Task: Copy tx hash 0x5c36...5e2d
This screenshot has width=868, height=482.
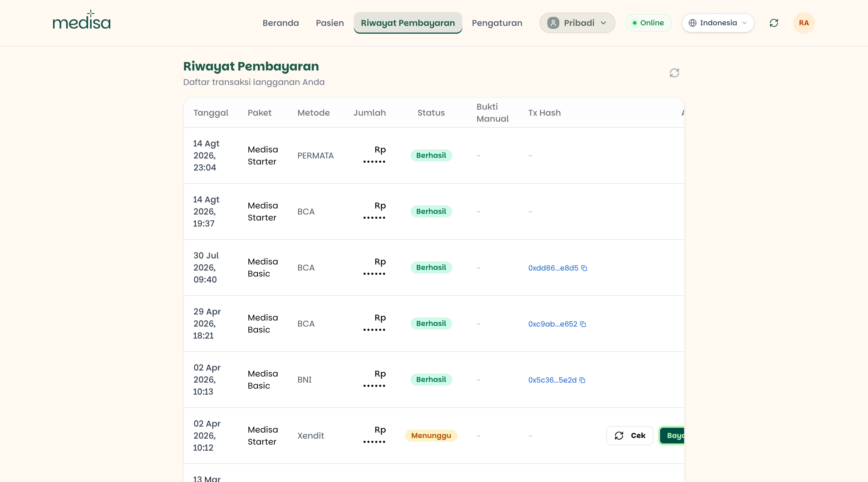Action: [582, 380]
